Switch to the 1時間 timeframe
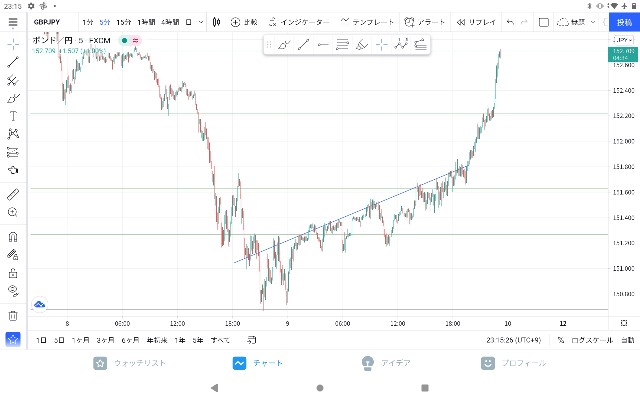 (146, 22)
